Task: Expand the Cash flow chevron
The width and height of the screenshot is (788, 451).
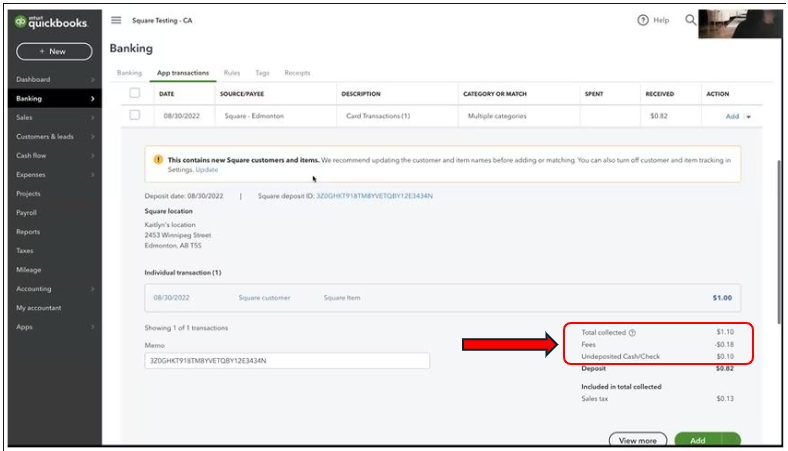Action: tap(93, 156)
